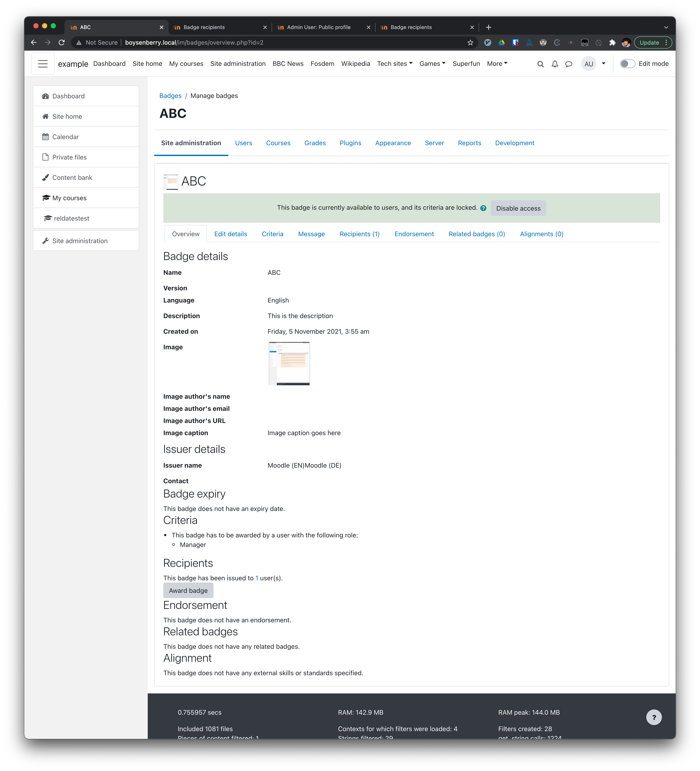Go back with browser back arrow

click(34, 42)
